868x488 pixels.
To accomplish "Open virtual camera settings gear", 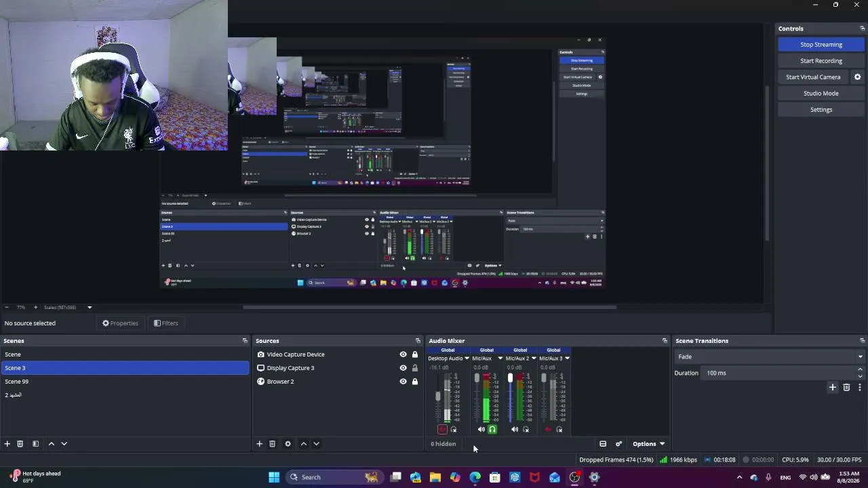I will click(x=857, y=77).
